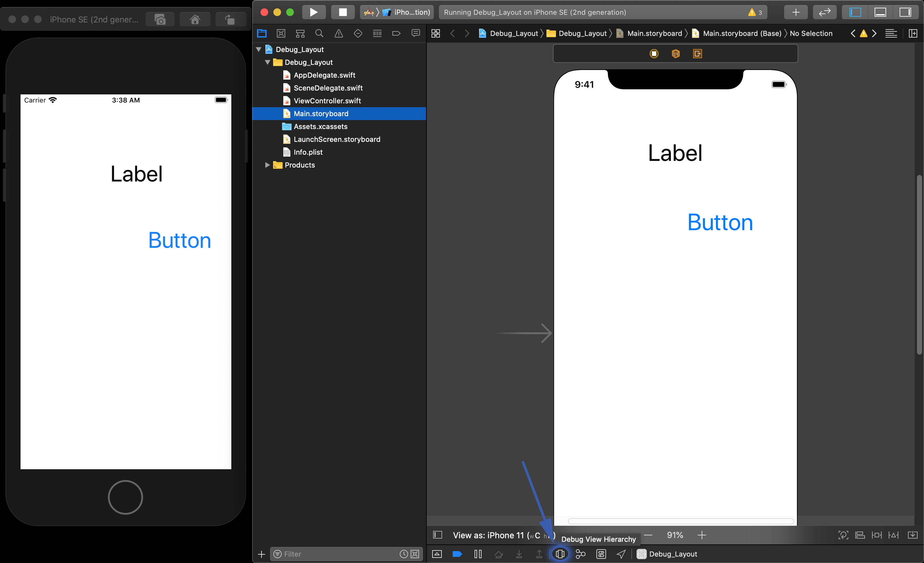This screenshot has height=563, width=924.
Task: Select Main.storyboard file row
Action: coord(339,114)
